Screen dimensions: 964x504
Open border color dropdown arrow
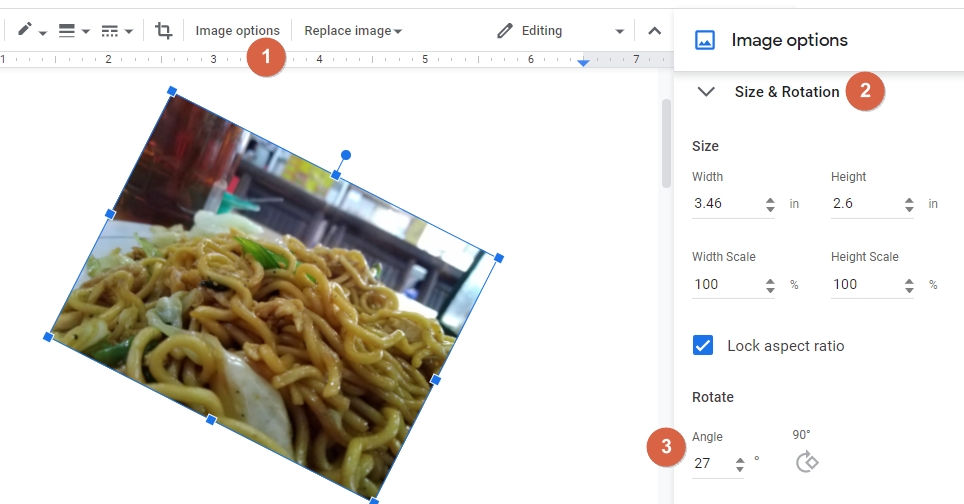[42, 32]
